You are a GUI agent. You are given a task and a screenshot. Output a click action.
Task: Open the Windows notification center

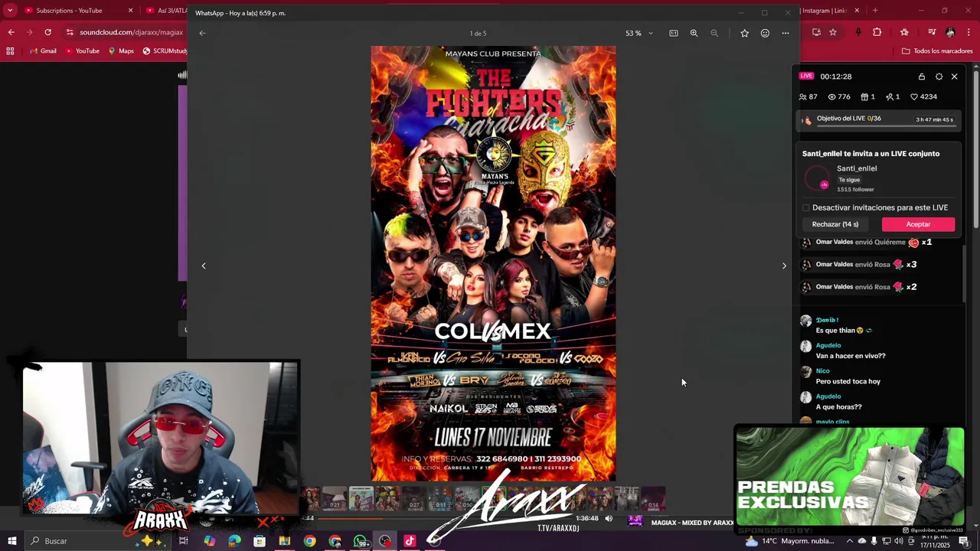tap(964, 541)
